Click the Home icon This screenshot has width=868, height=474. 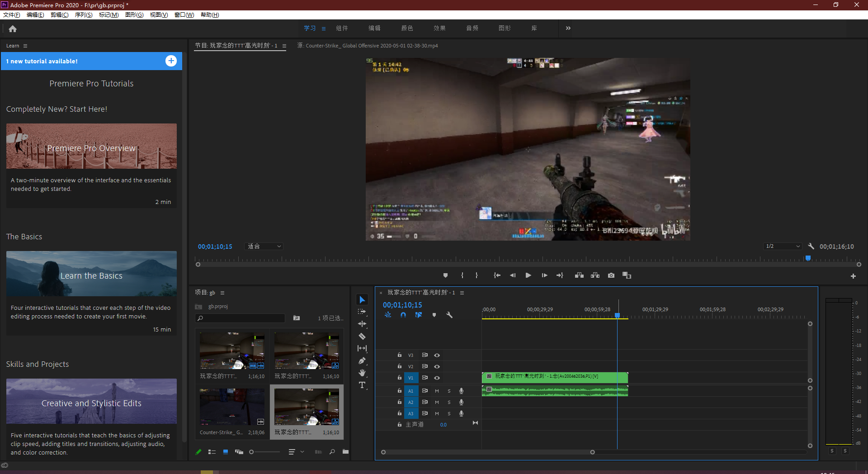tap(13, 29)
